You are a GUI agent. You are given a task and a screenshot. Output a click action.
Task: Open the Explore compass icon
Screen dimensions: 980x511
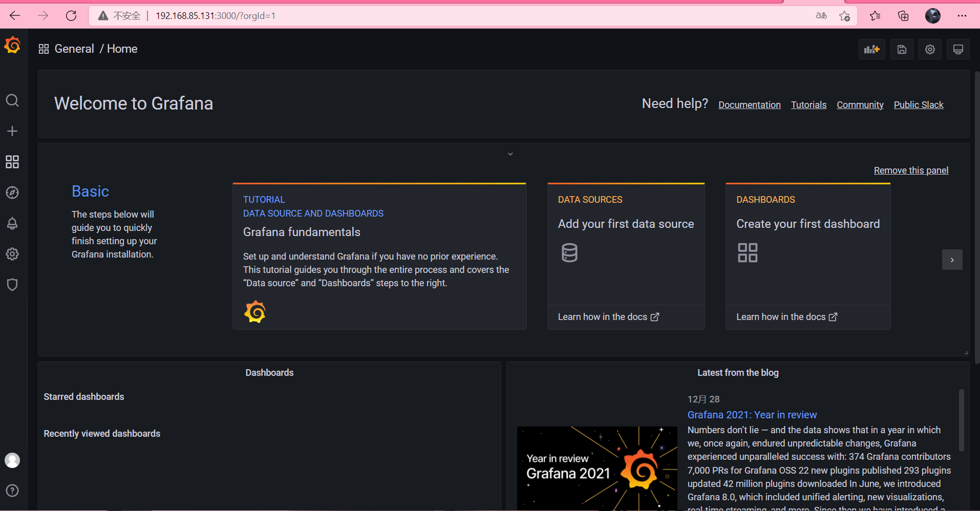pyautogui.click(x=12, y=193)
